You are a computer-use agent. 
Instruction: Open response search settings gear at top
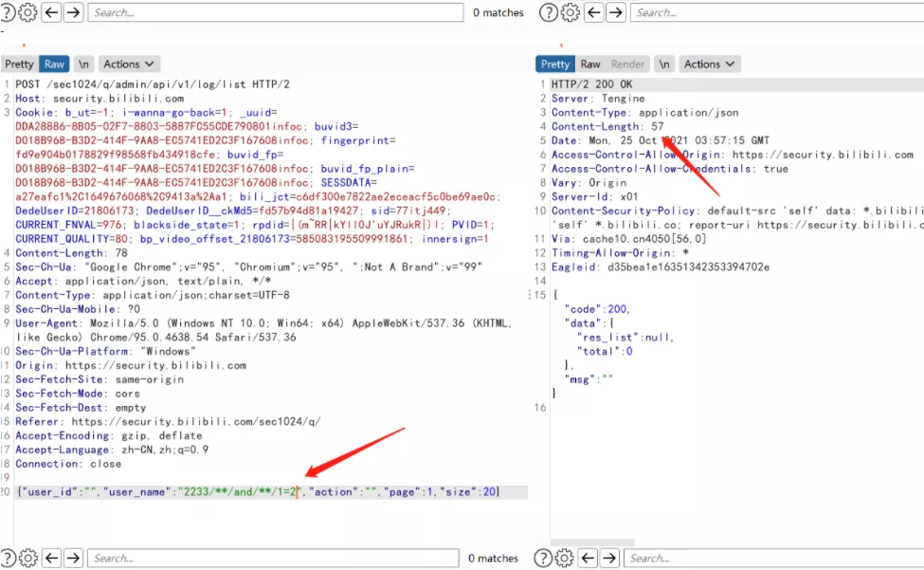[x=570, y=12]
